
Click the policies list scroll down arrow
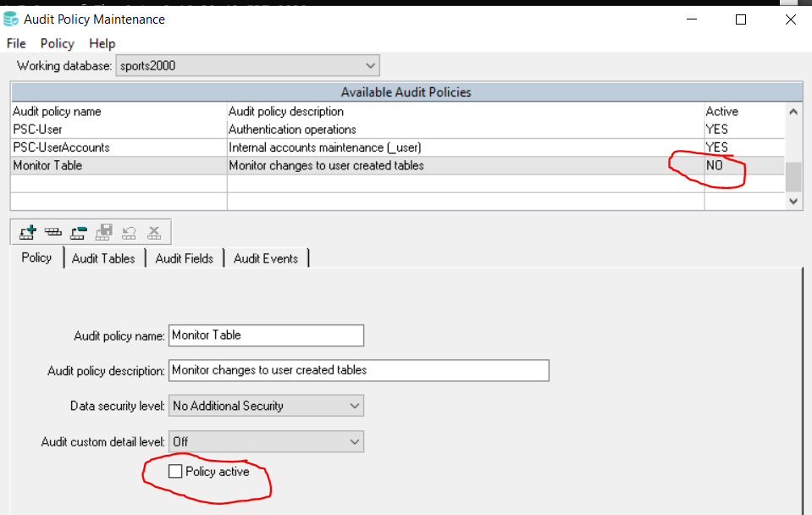pos(793,201)
